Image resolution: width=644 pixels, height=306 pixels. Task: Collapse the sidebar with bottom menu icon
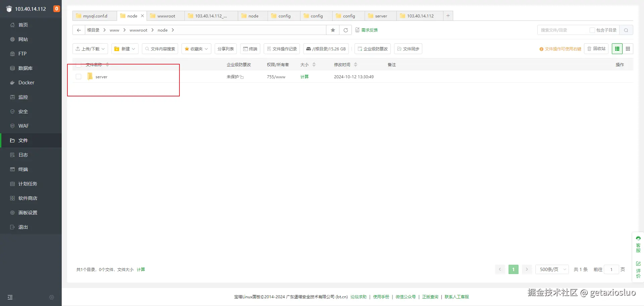tap(10, 297)
